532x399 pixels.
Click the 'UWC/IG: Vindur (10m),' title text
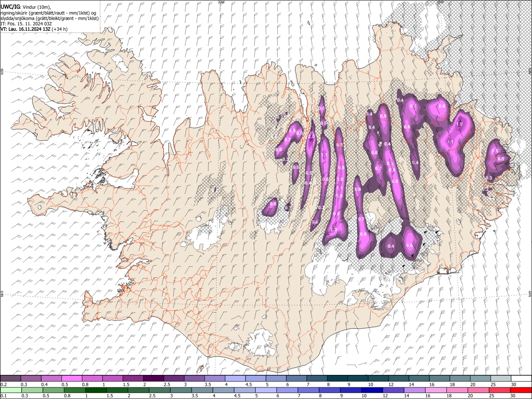click(x=26, y=7)
